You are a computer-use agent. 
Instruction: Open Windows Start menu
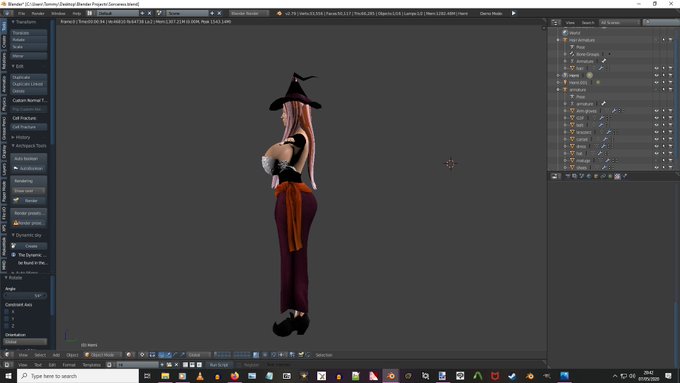coord(8,376)
